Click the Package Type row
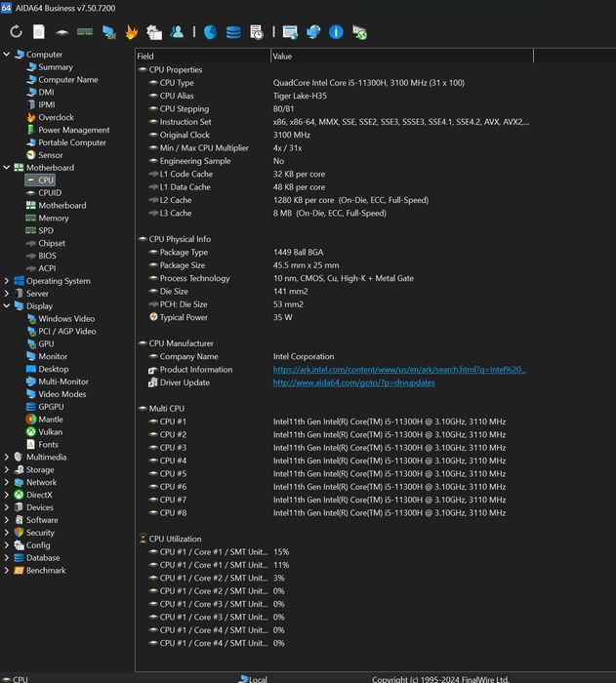The image size is (616, 683). pos(334,252)
